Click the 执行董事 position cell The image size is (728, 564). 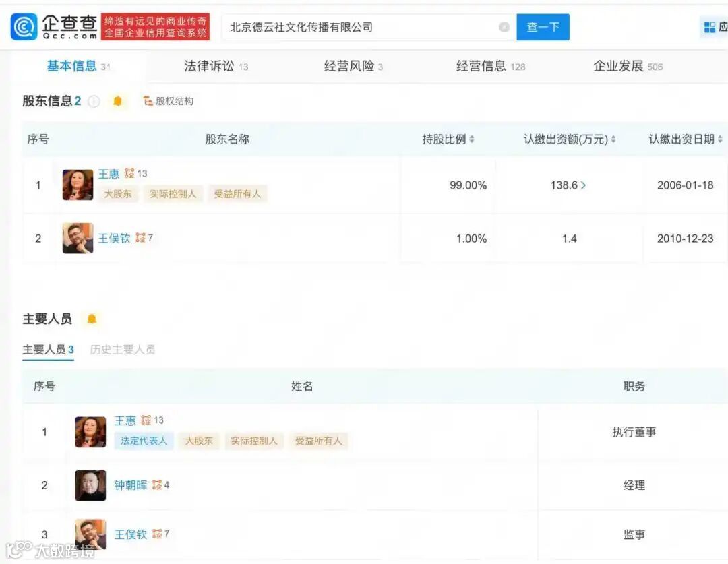pyautogui.click(x=634, y=432)
